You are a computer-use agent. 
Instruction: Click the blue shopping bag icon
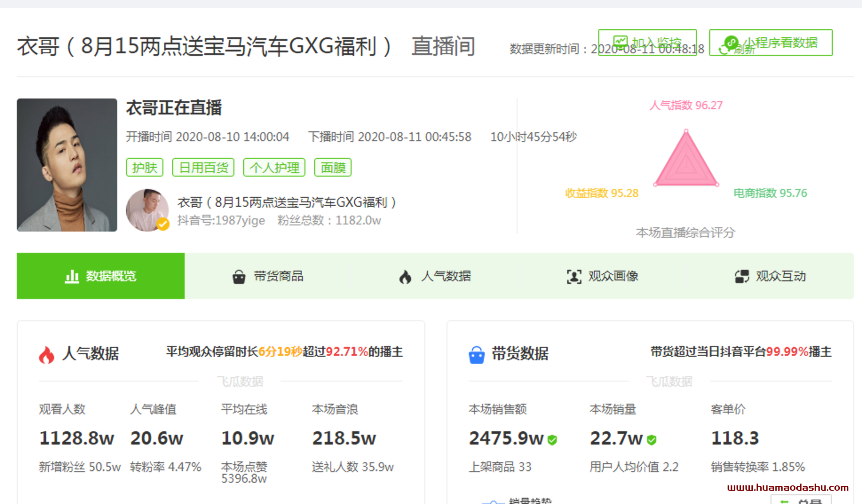tap(476, 355)
